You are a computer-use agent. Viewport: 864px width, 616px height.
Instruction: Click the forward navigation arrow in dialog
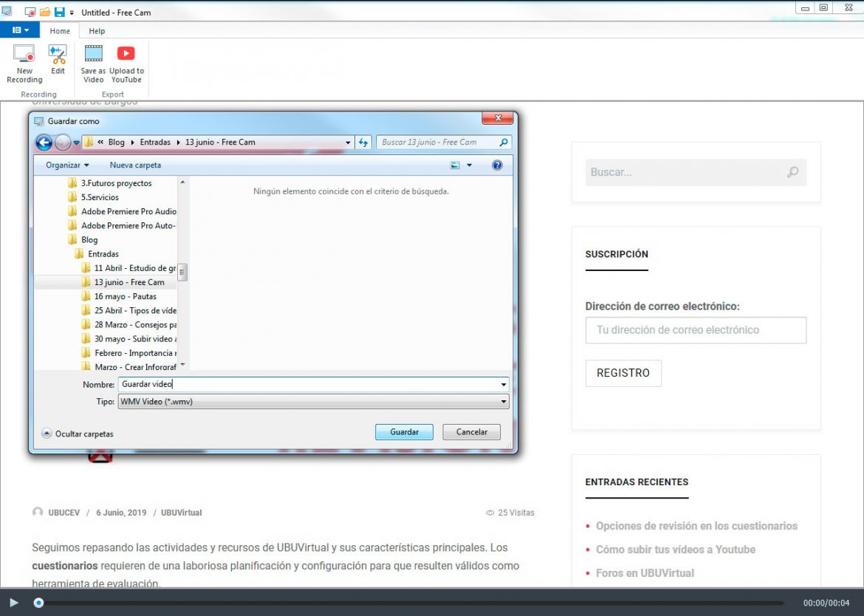point(63,142)
